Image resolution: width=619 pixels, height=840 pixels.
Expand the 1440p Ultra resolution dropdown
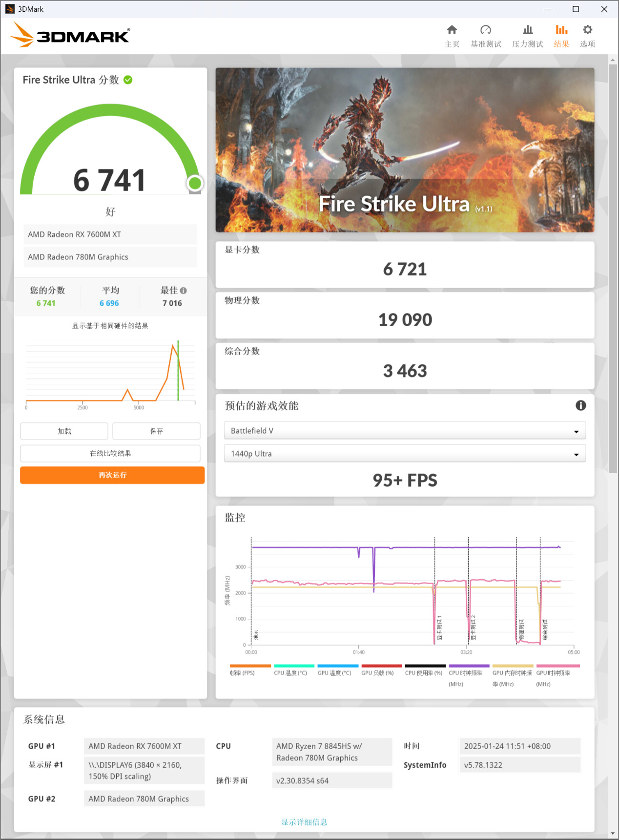(405, 454)
